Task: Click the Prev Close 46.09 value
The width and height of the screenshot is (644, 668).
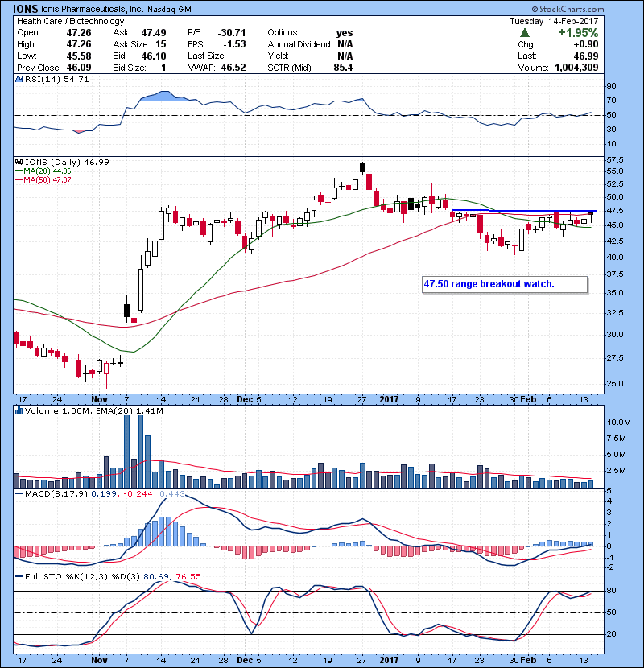Action: [79, 68]
